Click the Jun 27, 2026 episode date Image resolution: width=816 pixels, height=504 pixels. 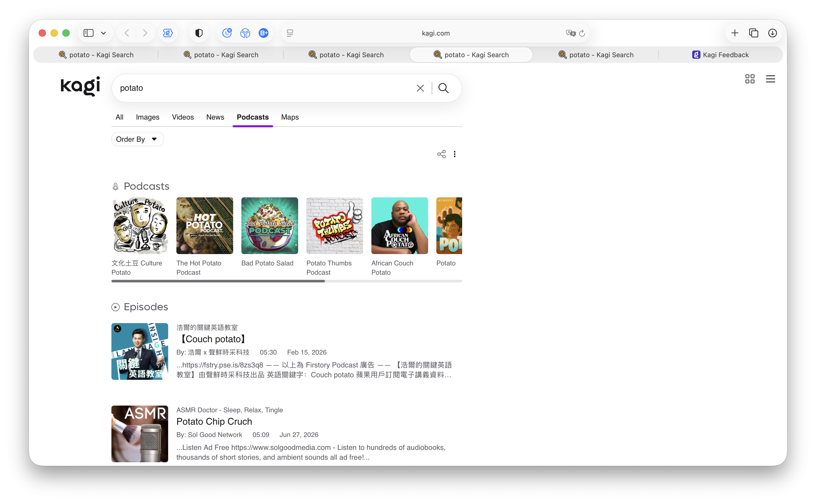point(299,435)
